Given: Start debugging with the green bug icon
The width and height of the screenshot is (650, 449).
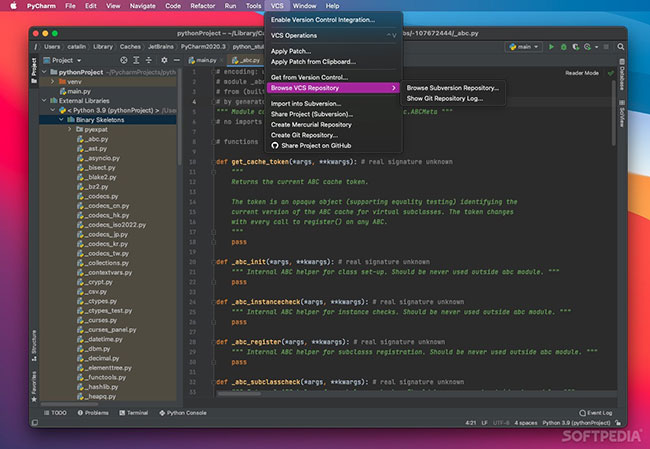Looking at the screenshot, I should pos(563,47).
